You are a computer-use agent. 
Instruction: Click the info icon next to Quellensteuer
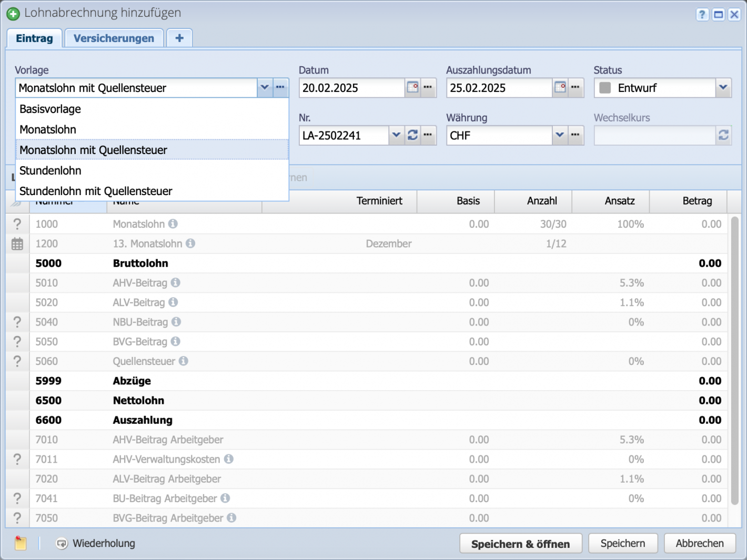[183, 361]
